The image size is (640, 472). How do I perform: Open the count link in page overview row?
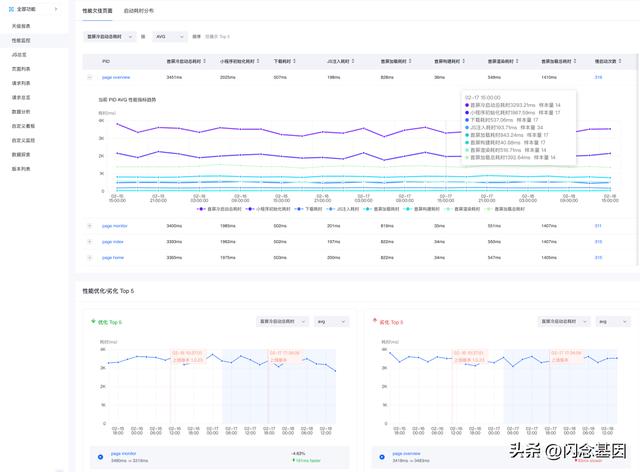click(x=598, y=77)
